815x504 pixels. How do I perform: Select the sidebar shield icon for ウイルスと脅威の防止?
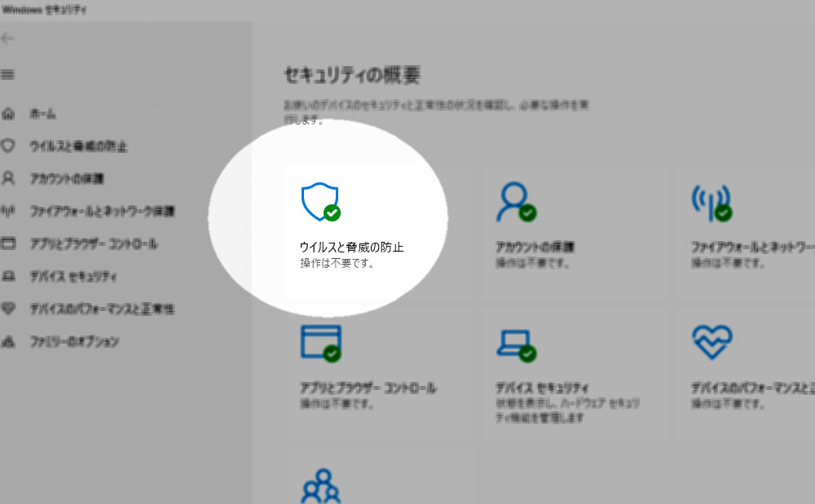8,147
